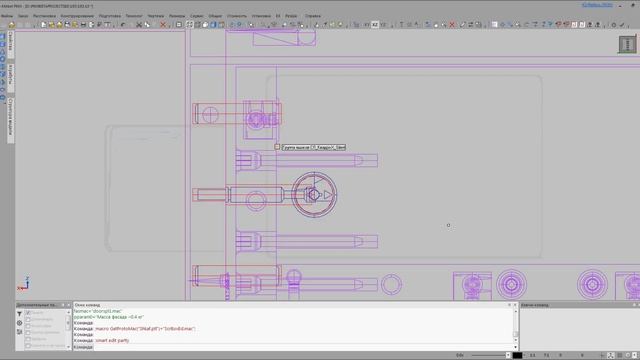Open the Справка menu
Image resolution: width=640 pixels, height=360 pixels.
(313, 16)
